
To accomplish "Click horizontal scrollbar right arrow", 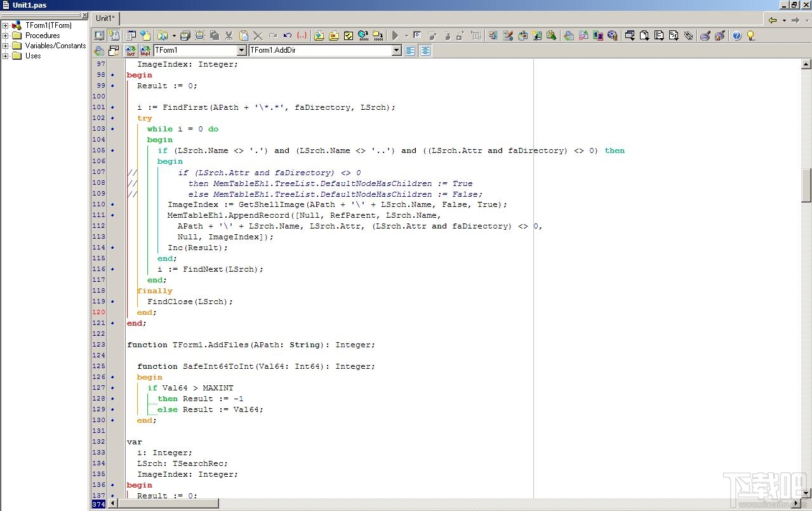I will [796, 503].
